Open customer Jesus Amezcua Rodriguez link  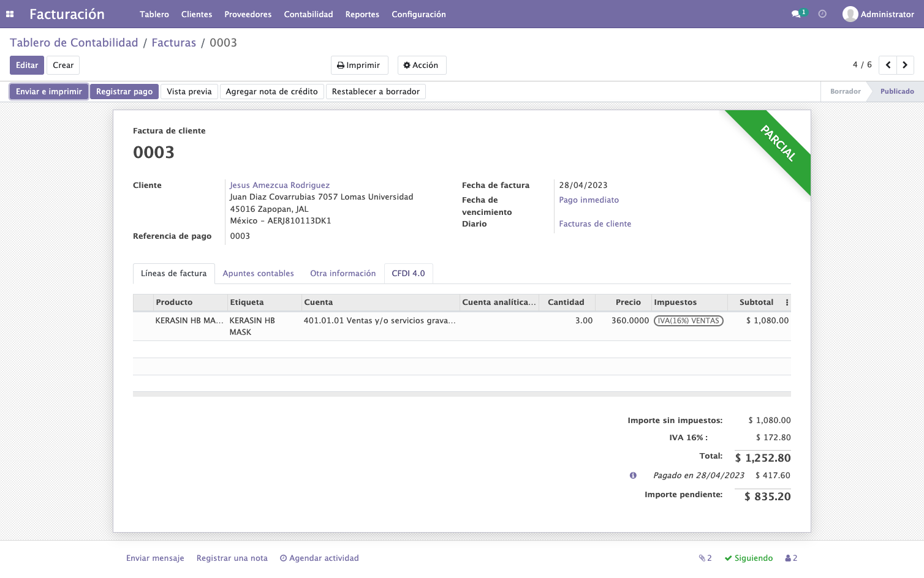click(x=279, y=185)
